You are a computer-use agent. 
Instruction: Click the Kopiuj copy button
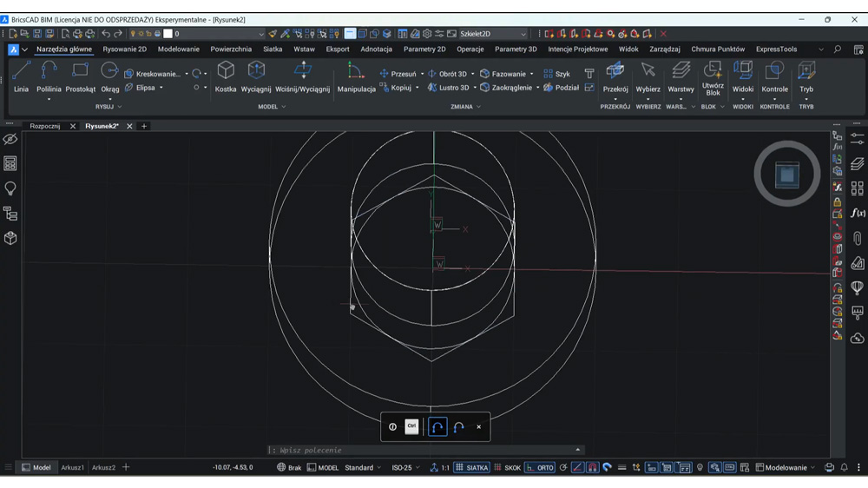[396, 88]
